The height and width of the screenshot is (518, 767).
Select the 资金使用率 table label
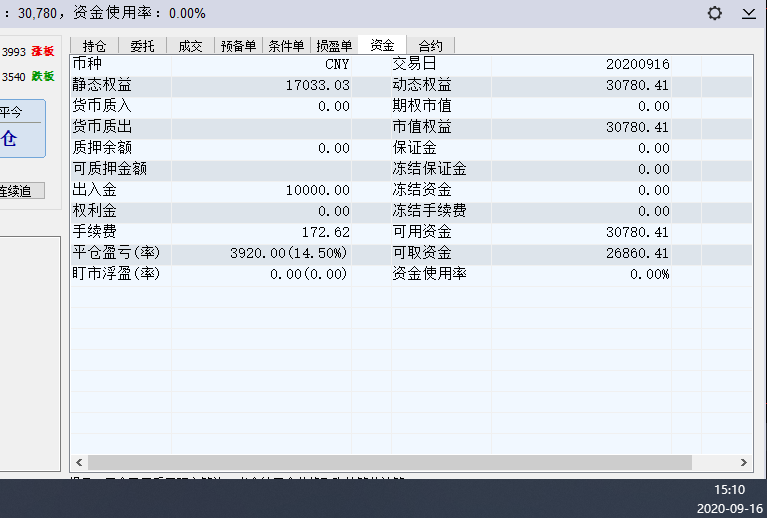pos(429,274)
